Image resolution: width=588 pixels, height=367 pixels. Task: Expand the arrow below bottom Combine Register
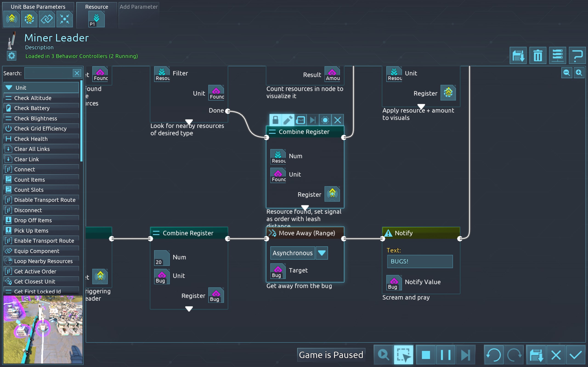coord(189,309)
